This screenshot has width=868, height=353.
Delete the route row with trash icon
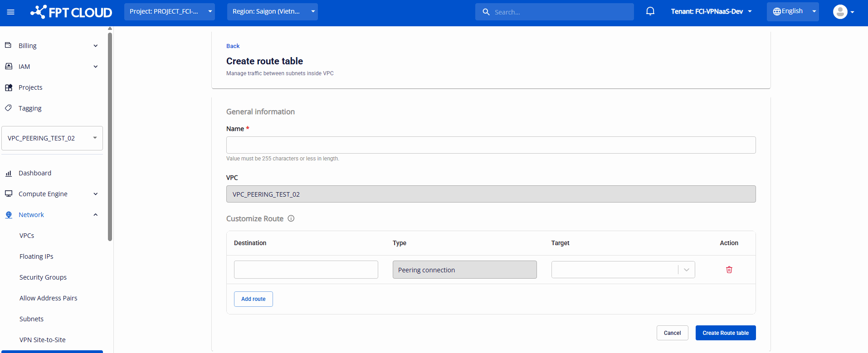(729, 270)
